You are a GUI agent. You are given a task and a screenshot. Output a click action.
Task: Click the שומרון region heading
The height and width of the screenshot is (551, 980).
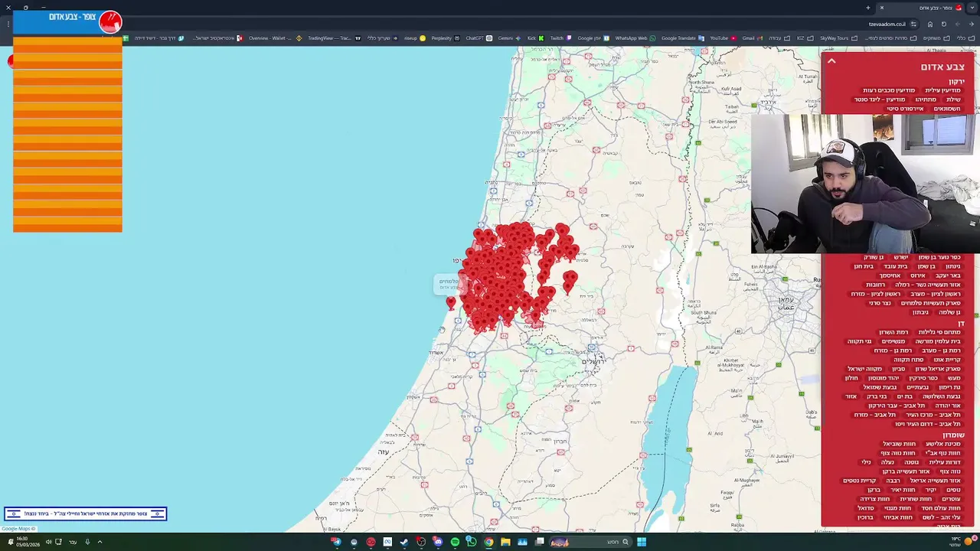pos(953,435)
